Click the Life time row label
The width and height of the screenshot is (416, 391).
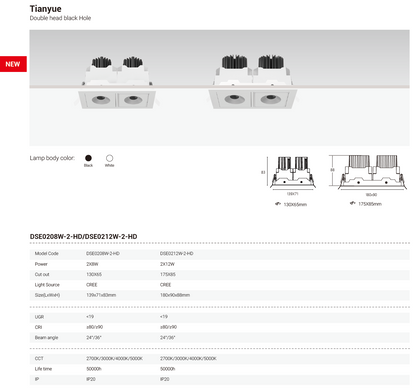point(43,369)
